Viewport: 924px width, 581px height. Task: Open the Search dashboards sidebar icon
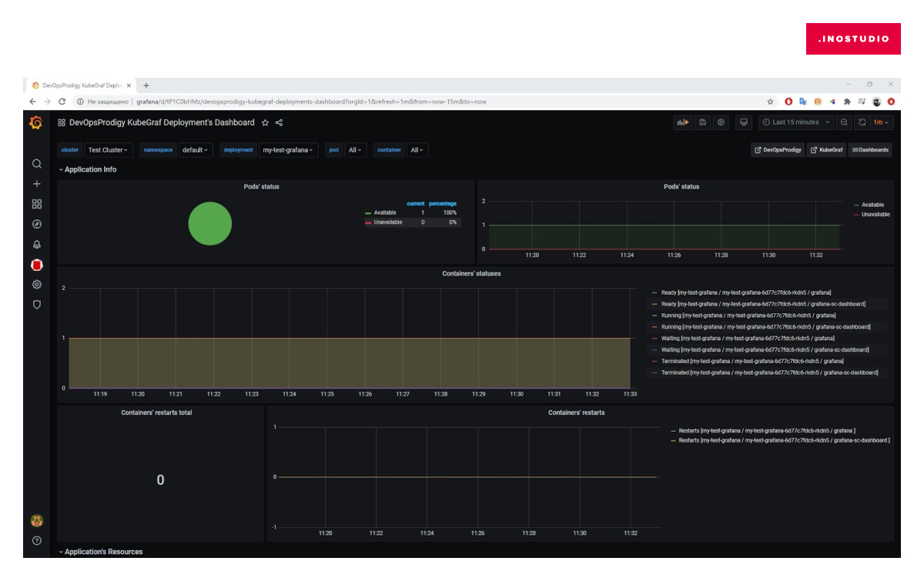(x=36, y=164)
